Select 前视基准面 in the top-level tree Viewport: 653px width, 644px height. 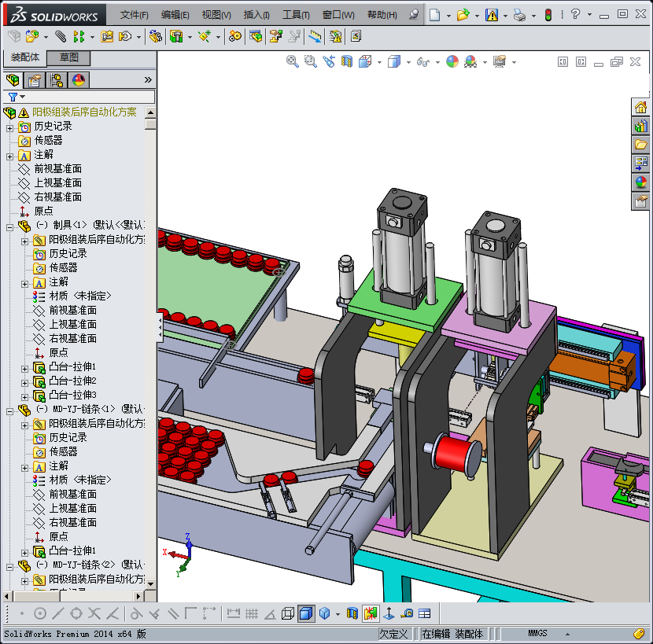pos(57,169)
